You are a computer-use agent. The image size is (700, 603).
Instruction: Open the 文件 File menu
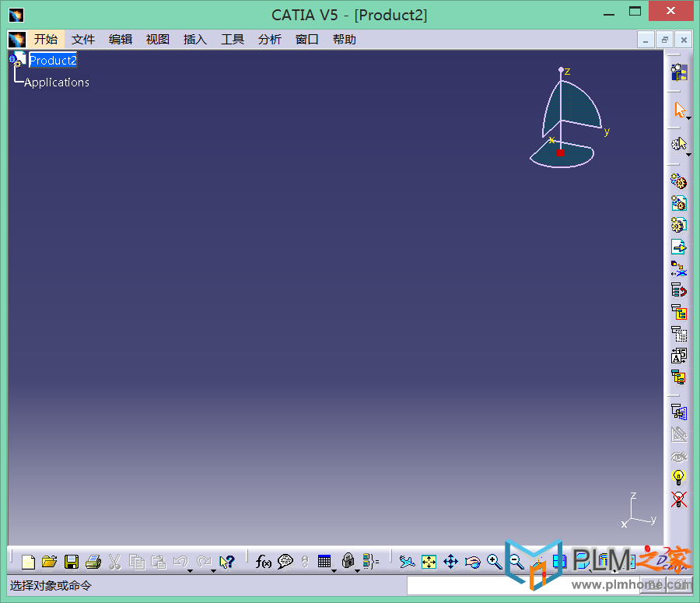83,40
